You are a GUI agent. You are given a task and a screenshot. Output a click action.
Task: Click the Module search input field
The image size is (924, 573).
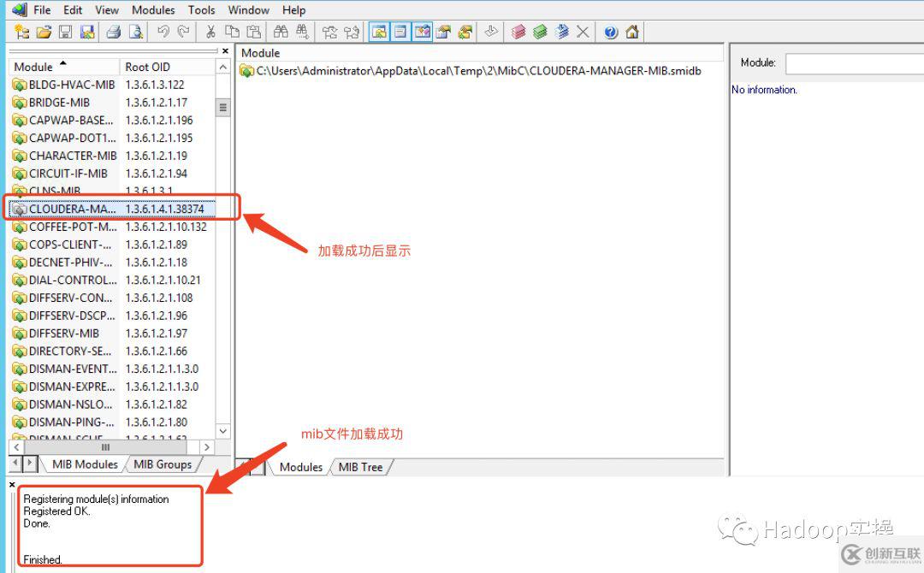pos(854,63)
